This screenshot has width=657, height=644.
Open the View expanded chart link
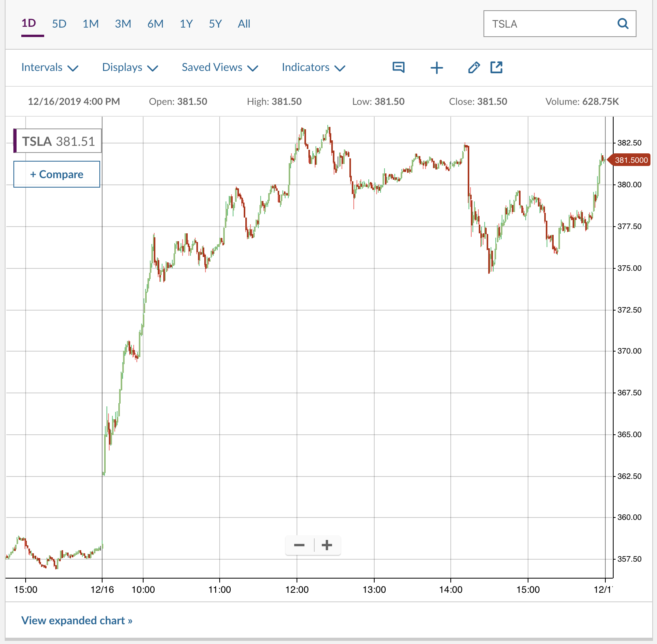pos(77,620)
